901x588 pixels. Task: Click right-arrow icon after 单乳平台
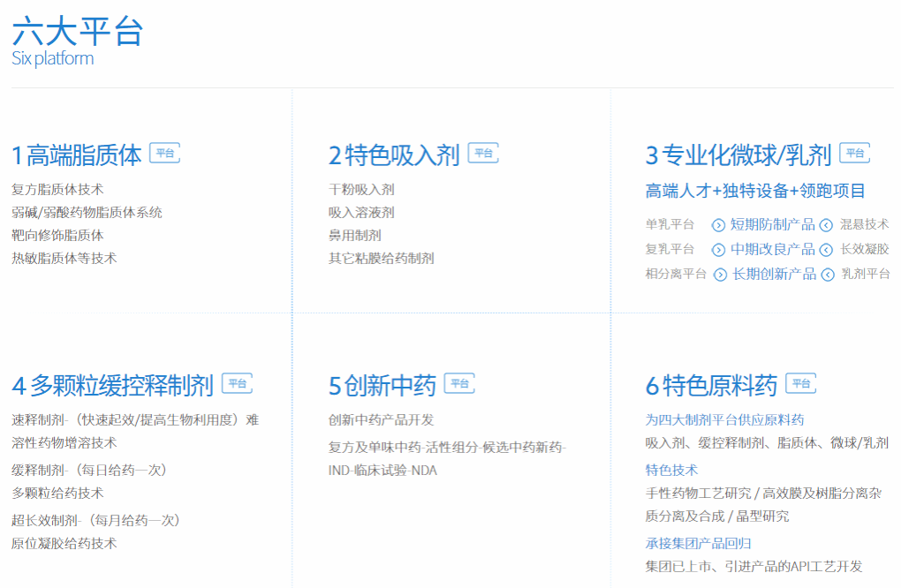pos(718,225)
